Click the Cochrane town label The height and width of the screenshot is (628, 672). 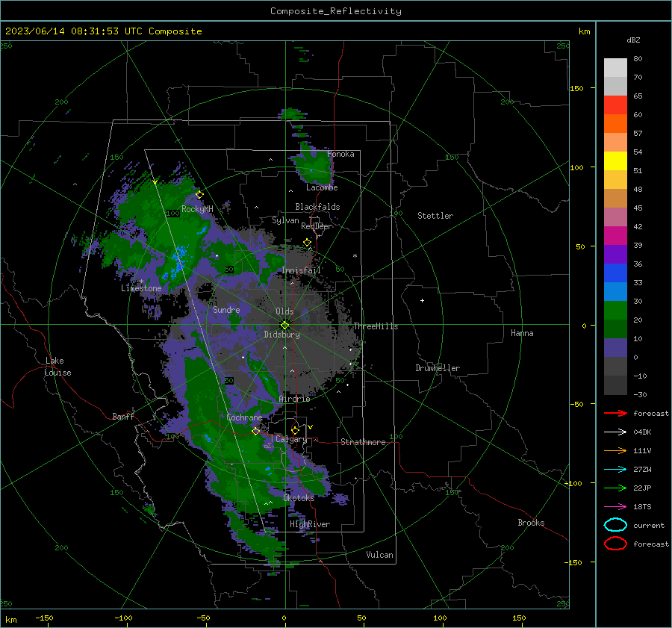[244, 417]
